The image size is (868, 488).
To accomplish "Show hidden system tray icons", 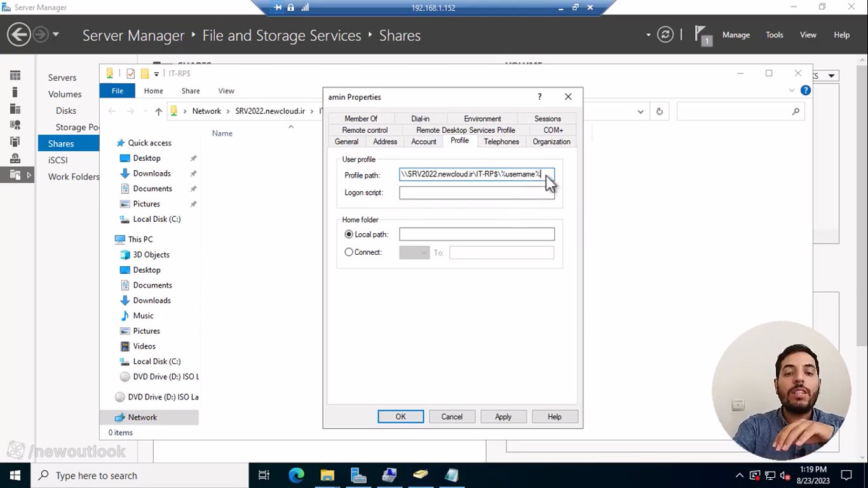I will point(739,475).
